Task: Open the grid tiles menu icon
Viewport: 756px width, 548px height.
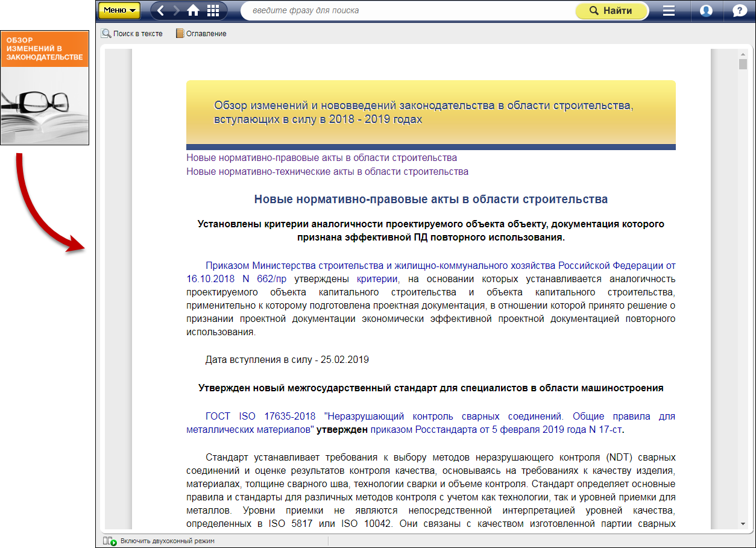Action: tap(213, 10)
